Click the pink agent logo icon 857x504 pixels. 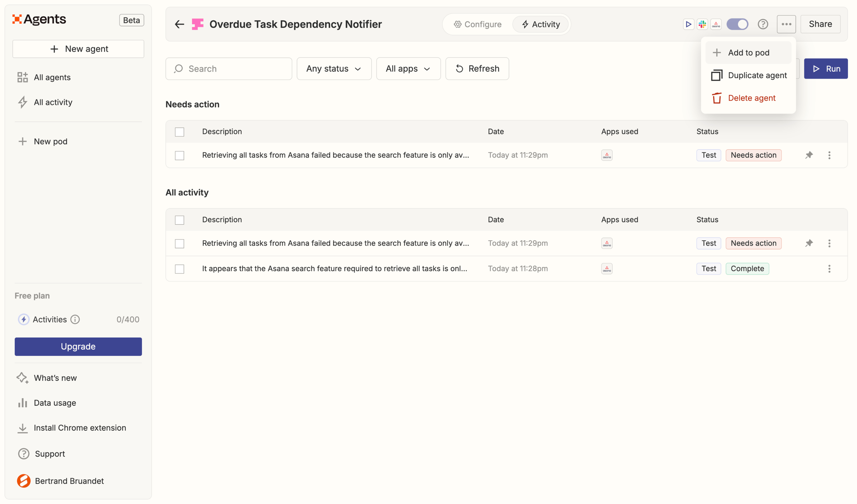[x=197, y=24]
